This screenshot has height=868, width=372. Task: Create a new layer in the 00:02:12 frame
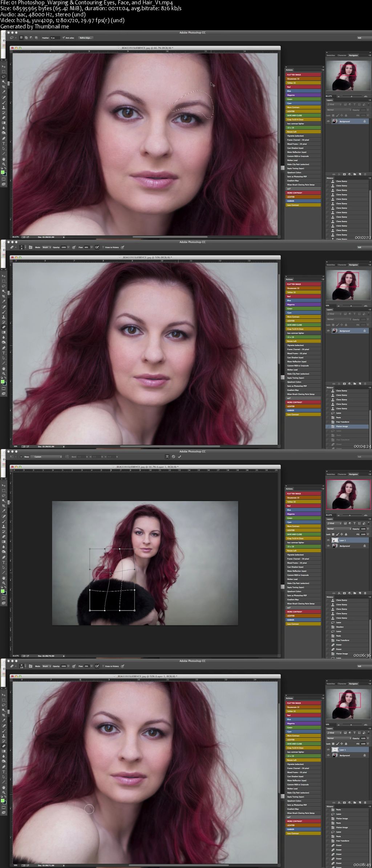360,174
